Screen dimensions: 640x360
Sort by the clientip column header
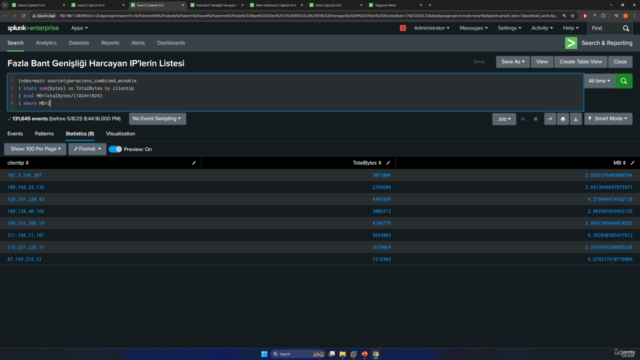coord(18,163)
